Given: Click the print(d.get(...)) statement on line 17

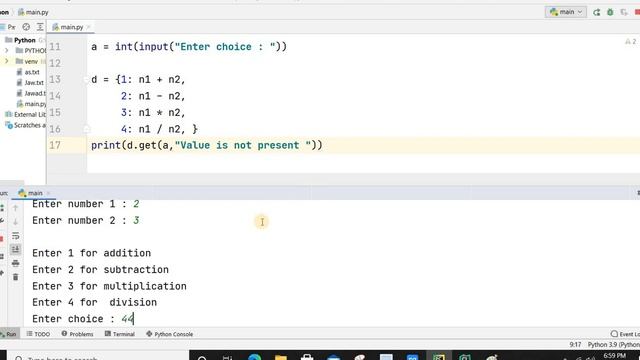Looking at the screenshot, I should (207, 145).
